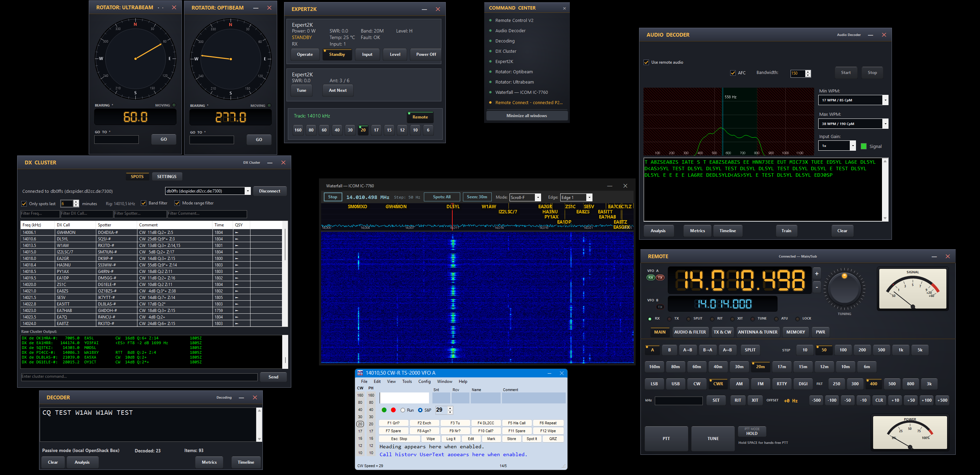This screenshot has width=980, height=475.
Task: Click Minimize all windows
Action: [x=527, y=116]
